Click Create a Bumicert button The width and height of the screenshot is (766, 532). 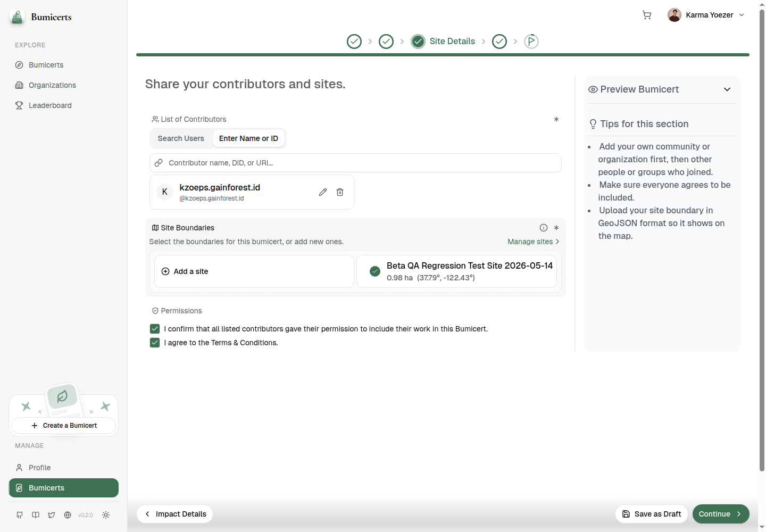coord(63,426)
